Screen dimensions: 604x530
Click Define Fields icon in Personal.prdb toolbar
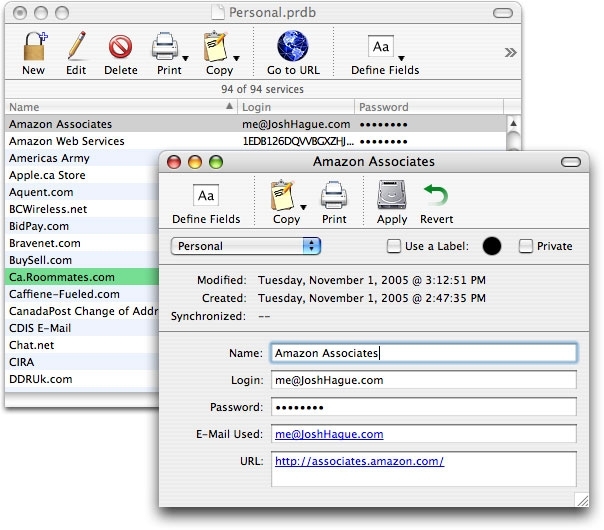click(x=381, y=47)
